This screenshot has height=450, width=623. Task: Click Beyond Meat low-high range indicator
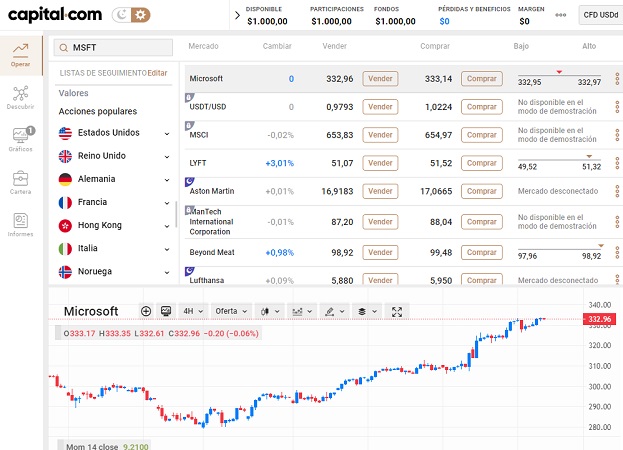[x=559, y=253]
